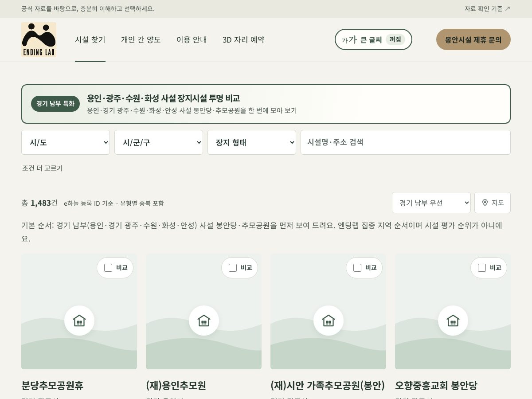The height and width of the screenshot is (399, 532).
Task: Expand 조건 더 고르기 filters
Action: 43,168
